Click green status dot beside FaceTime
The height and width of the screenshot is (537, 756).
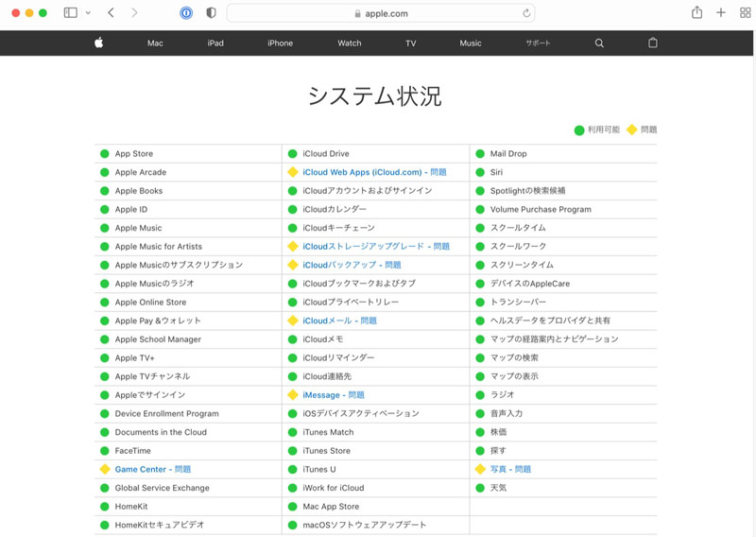[105, 451]
